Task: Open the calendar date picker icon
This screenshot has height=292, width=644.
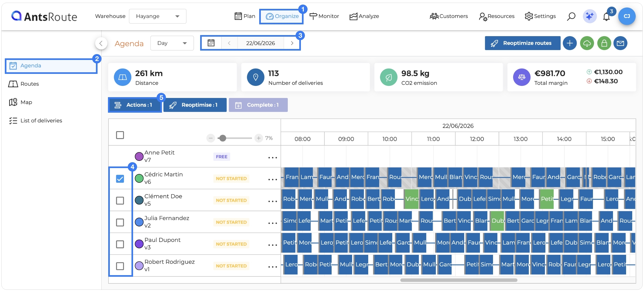Action: click(x=211, y=43)
